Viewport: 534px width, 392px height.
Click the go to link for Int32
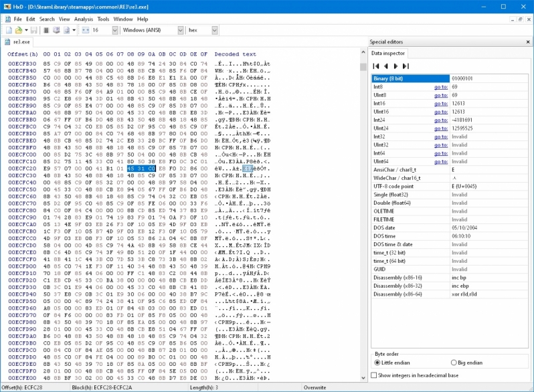(x=441, y=136)
